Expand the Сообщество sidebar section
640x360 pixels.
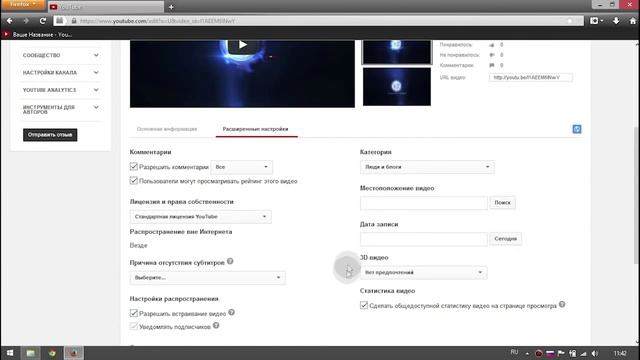pos(60,55)
